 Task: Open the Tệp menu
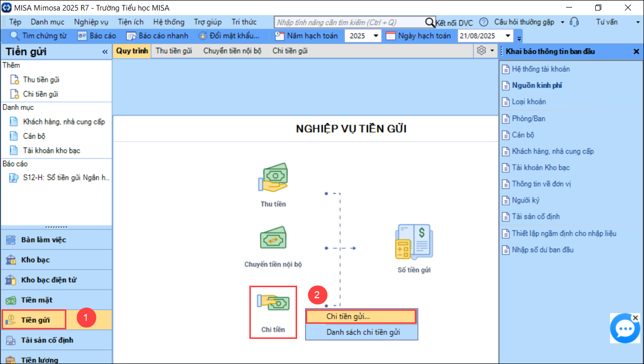click(15, 22)
